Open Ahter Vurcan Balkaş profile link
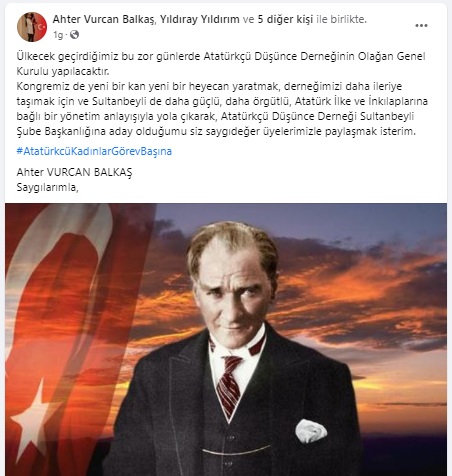 104,19
